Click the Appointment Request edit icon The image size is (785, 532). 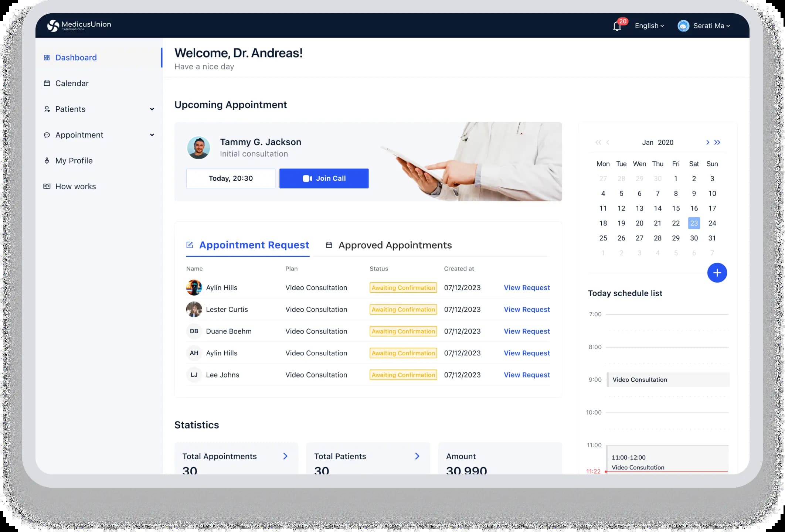190,245
